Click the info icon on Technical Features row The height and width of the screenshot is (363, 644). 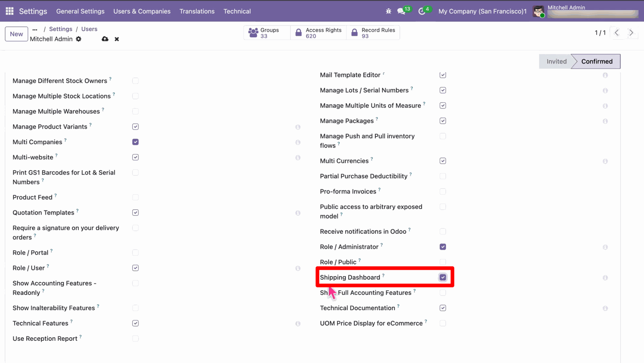(298, 324)
